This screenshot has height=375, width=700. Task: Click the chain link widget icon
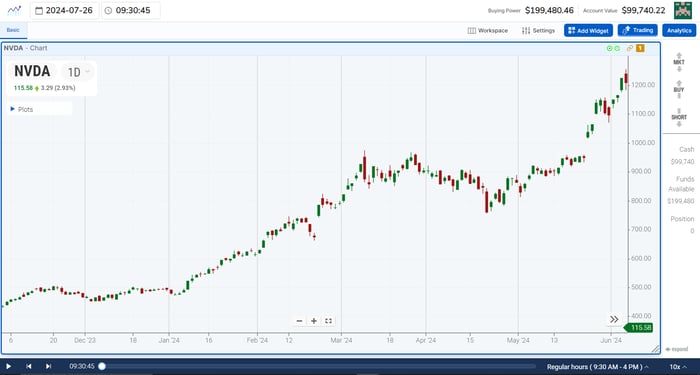[629, 48]
